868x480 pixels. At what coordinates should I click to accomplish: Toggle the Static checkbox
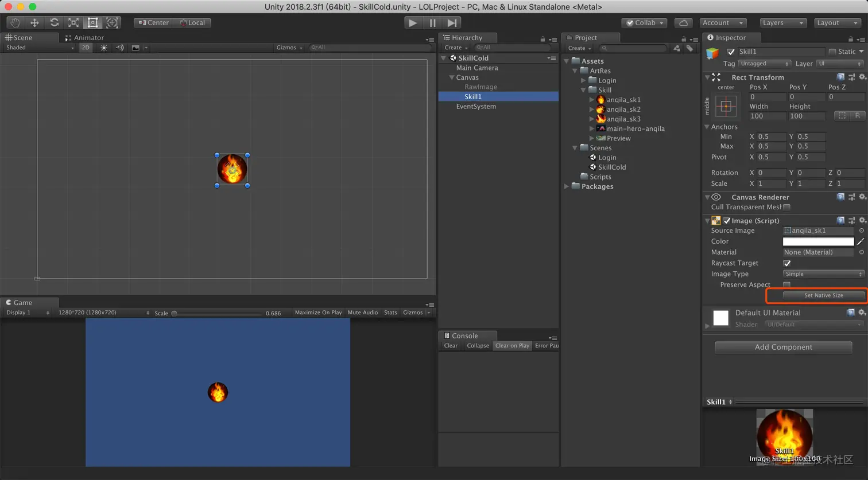[832, 52]
